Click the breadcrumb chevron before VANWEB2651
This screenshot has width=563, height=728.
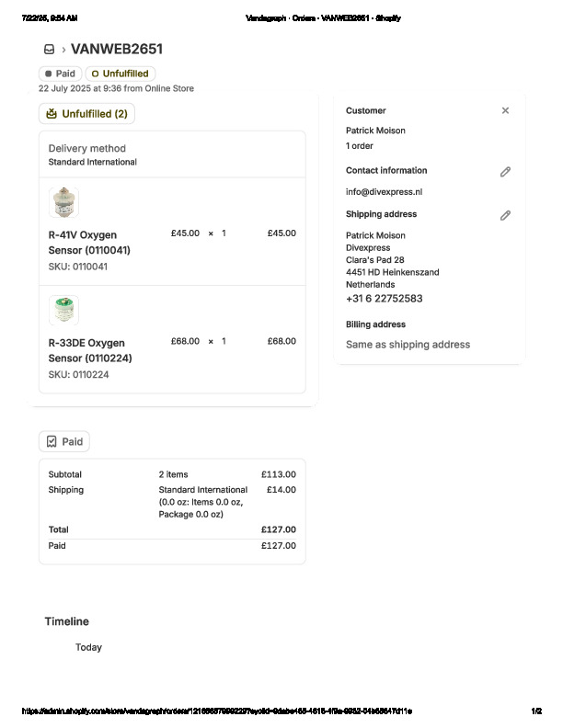pyautogui.click(x=63, y=50)
